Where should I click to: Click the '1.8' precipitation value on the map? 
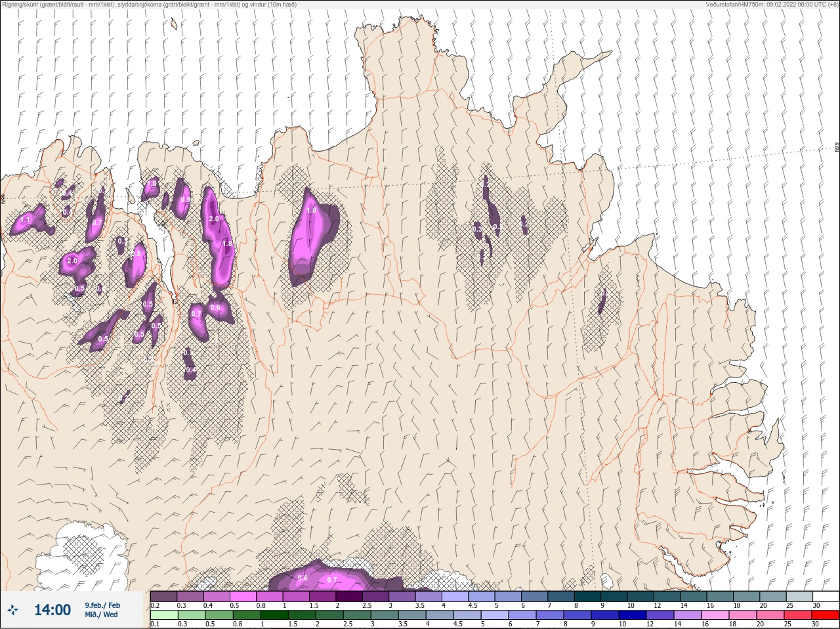pyautogui.click(x=228, y=244)
